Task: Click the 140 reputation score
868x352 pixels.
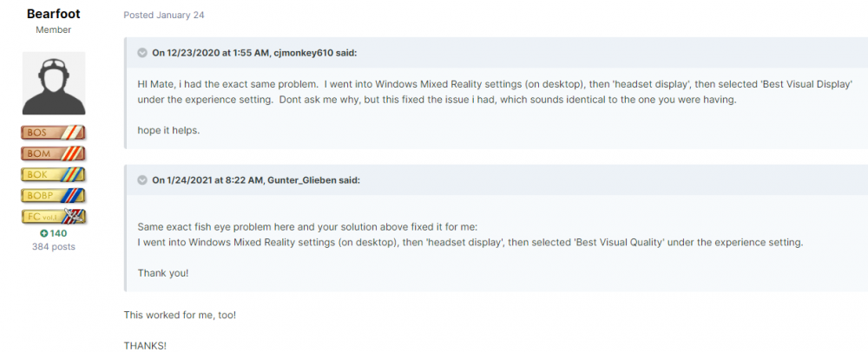Action: 58,233
